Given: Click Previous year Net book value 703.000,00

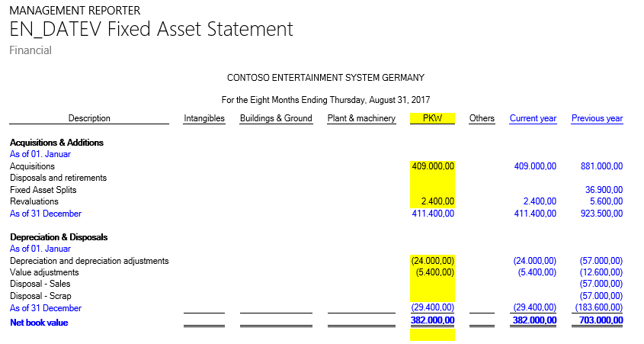Looking at the screenshot, I should pyautogui.click(x=601, y=323).
